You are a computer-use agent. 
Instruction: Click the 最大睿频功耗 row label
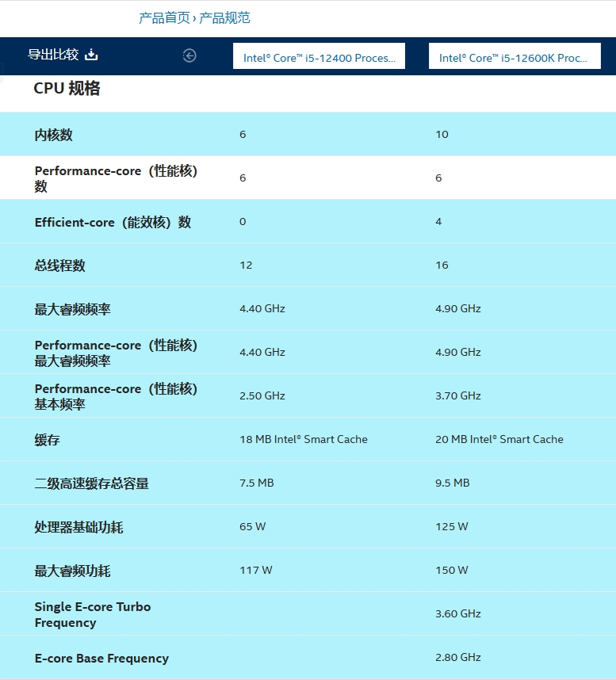(72, 571)
